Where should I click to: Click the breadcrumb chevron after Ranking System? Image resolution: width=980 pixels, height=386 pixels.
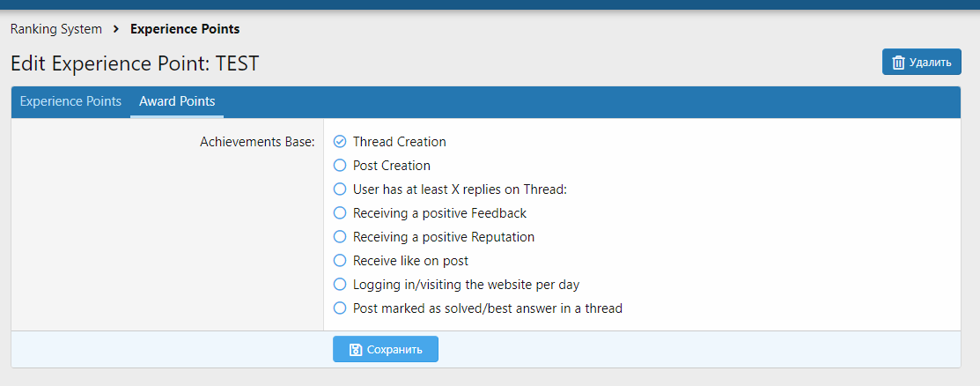pos(116,29)
